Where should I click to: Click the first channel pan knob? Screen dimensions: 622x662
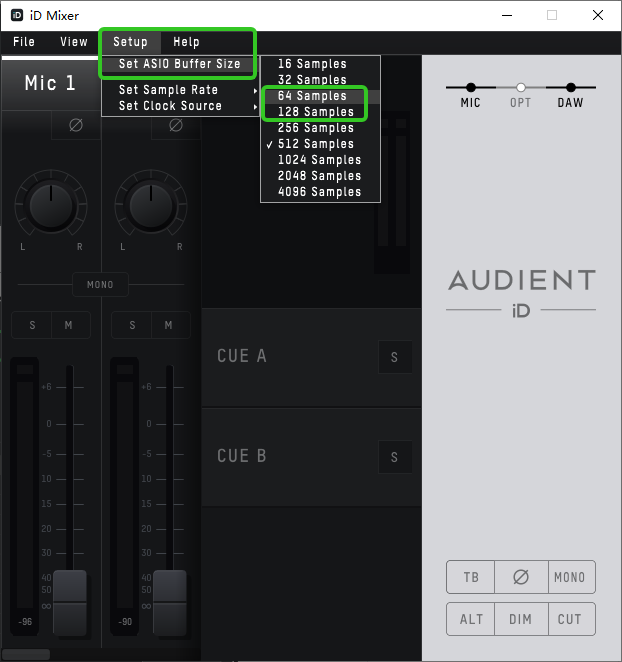(x=51, y=206)
